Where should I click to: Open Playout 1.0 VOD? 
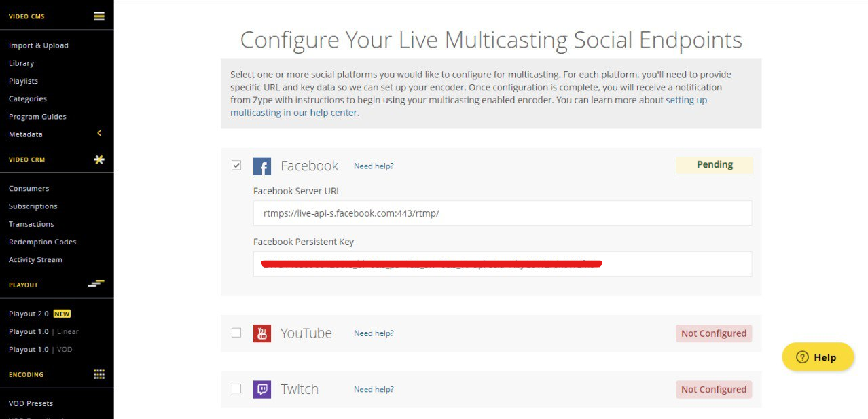point(41,349)
